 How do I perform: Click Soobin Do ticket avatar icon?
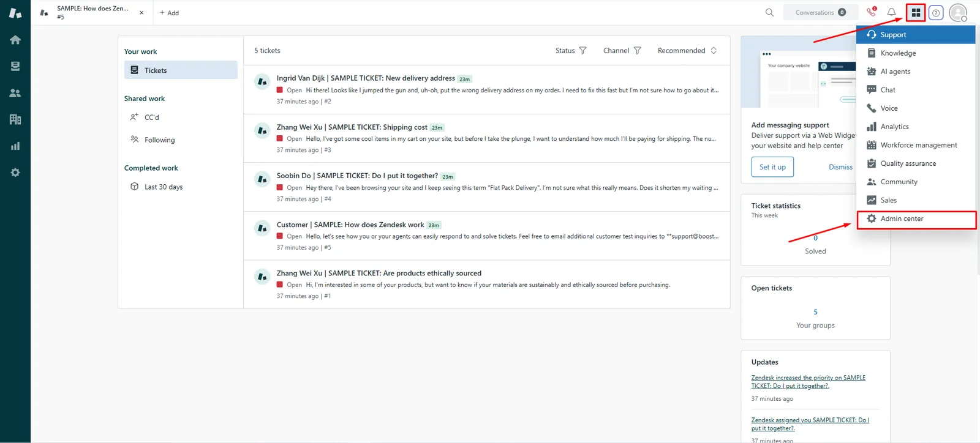tap(262, 179)
